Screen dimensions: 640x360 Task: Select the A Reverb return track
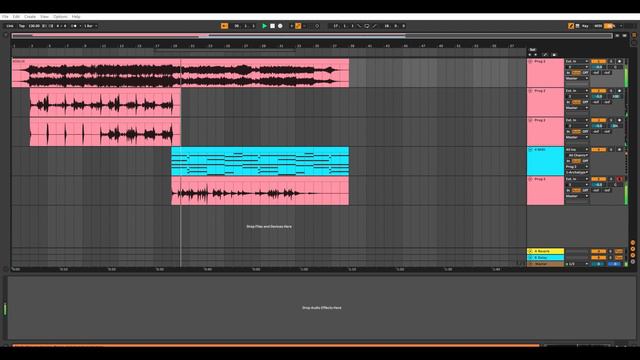click(546, 251)
